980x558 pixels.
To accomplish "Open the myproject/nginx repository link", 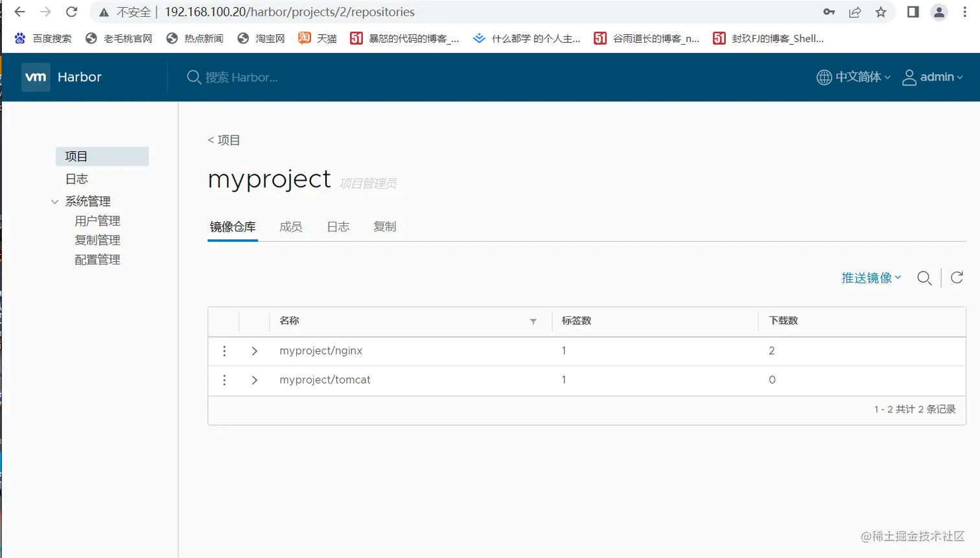I will [321, 351].
